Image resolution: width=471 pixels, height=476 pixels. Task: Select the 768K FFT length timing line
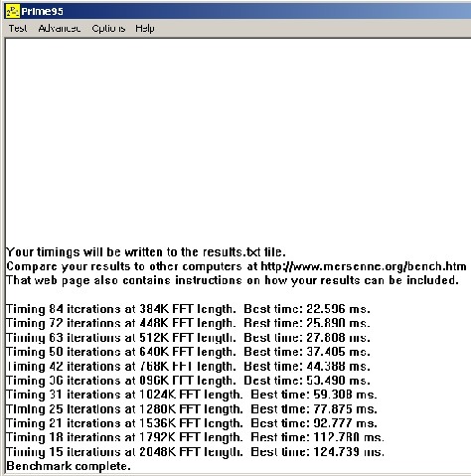tap(188, 367)
